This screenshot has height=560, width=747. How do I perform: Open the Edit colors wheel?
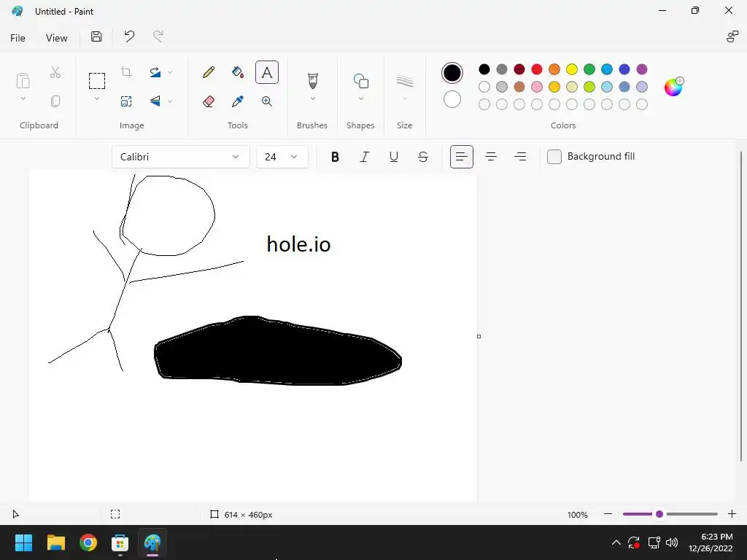[x=673, y=87]
